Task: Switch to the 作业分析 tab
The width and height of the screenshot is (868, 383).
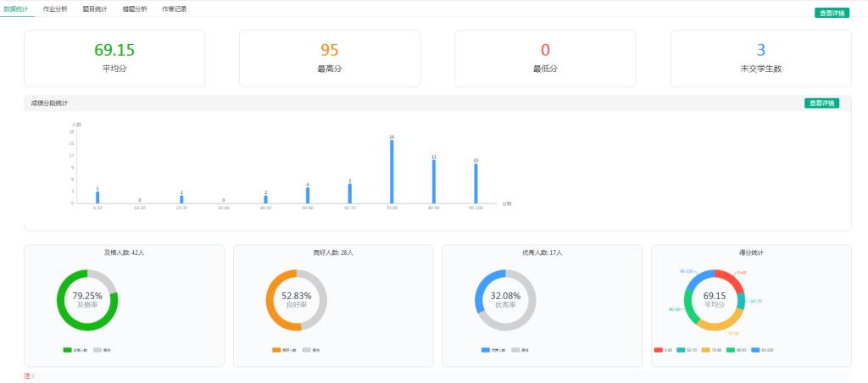Action: tap(55, 8)
